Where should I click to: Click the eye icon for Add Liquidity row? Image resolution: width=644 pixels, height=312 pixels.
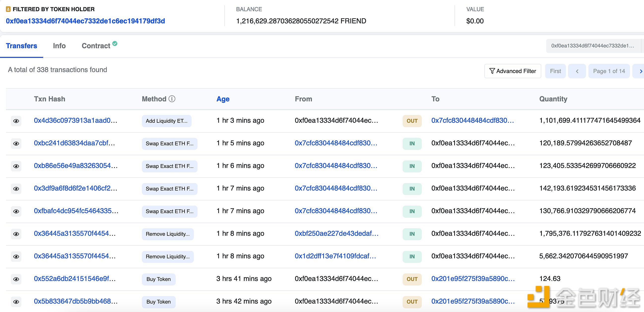16,121
